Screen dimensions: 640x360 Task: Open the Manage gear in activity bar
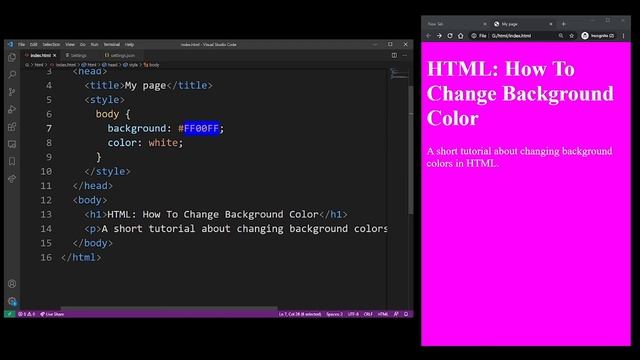click(12, 301)
